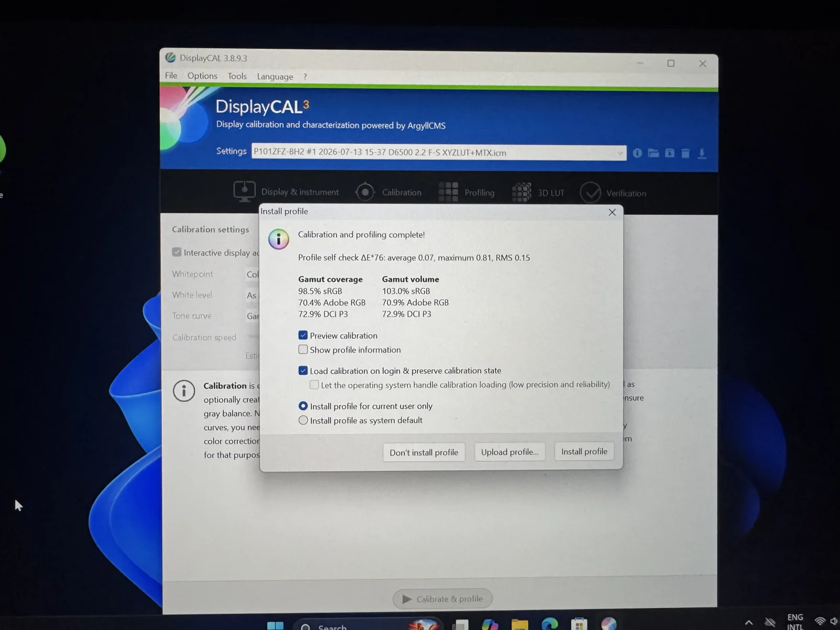Screen dimensions: 840x630
Task: Switch to the Display & instrument tab
Action: 286,192
